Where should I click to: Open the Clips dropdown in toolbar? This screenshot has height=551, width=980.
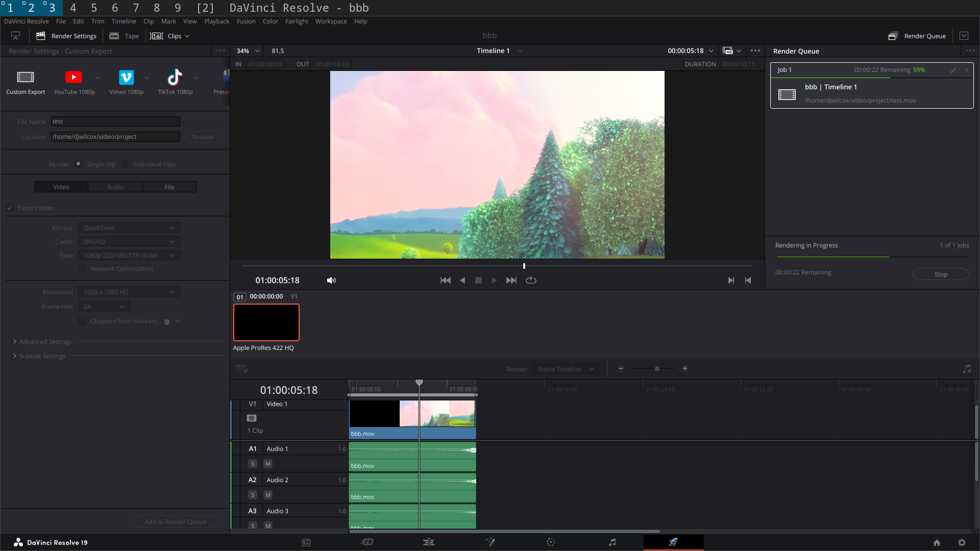pos(170,36)
